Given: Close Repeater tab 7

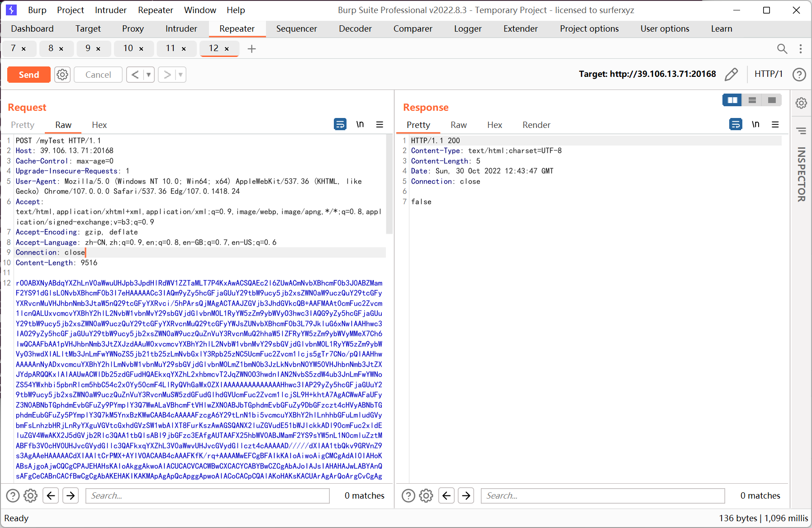Looking at the screenshot, I should coord(24,49).
